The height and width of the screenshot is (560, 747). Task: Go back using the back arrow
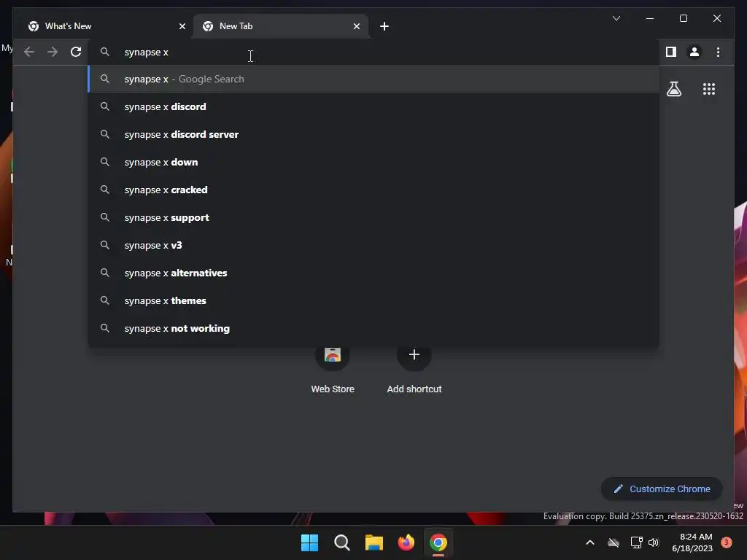(x=29, y=52)
